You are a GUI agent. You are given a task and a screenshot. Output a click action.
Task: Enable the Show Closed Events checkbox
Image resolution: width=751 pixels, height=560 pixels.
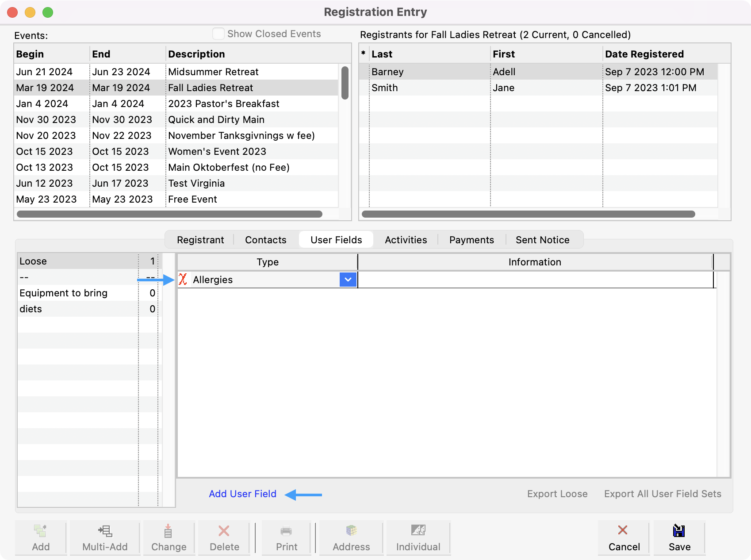[218, 34]
